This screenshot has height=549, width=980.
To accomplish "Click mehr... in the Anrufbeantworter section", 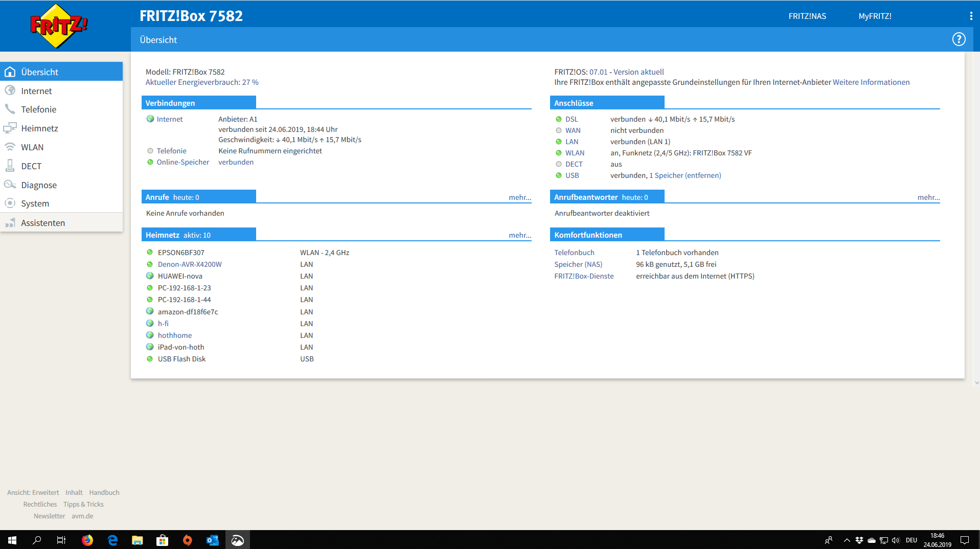I will (928, 197).
